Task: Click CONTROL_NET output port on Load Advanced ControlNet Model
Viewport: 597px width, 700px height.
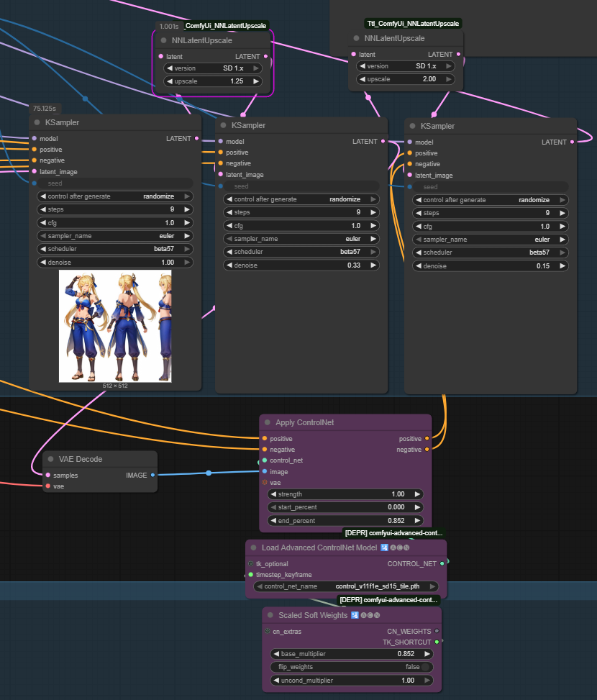Action: click(442, 563)
